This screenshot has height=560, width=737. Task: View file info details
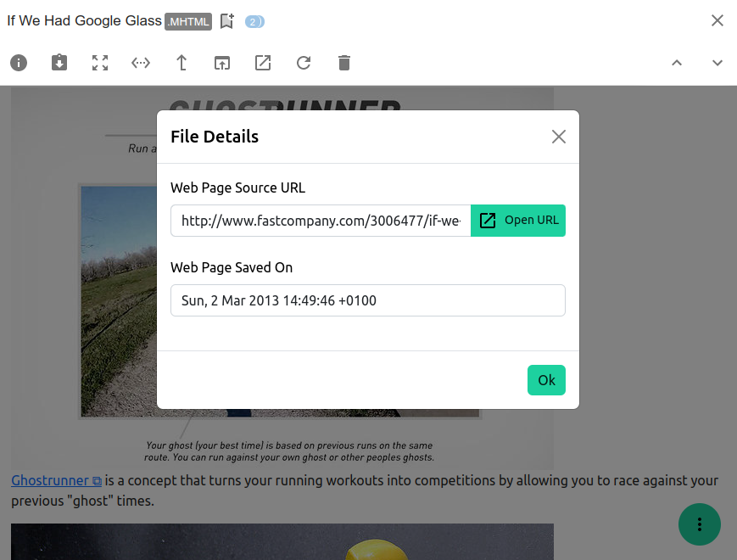pos(19,63)
